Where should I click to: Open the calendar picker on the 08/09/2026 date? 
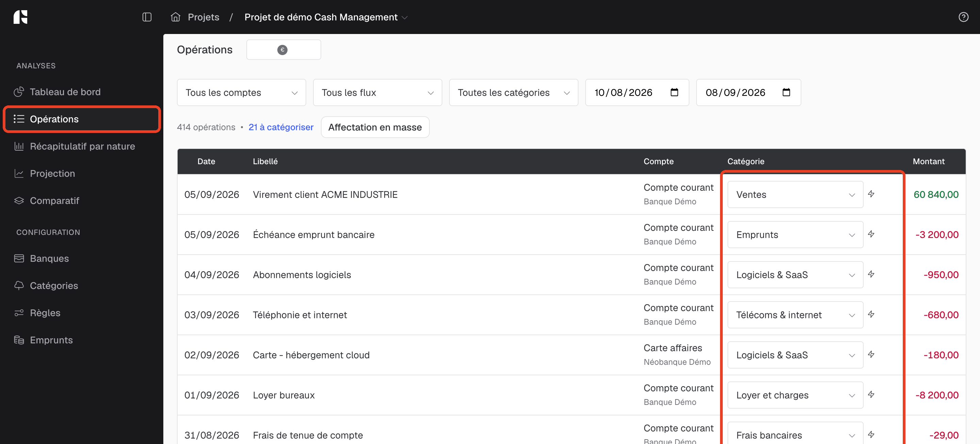[x=786, y=92]
